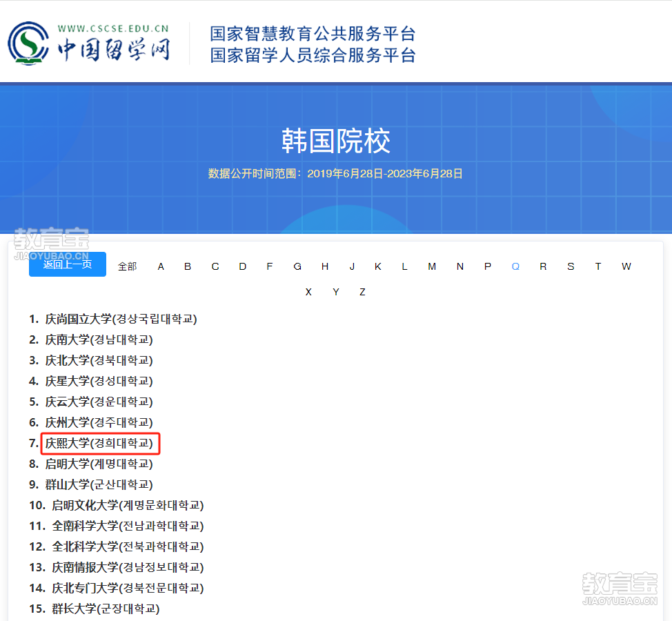This screenshot has height=621, width=672.
Task: Open 启明大学(계명대학교) entry
Action: coord(99,464)
